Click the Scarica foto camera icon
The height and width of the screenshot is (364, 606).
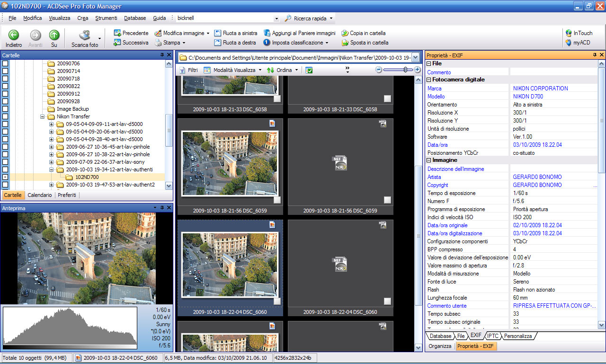pyautogui.click(x=85, y=35)
